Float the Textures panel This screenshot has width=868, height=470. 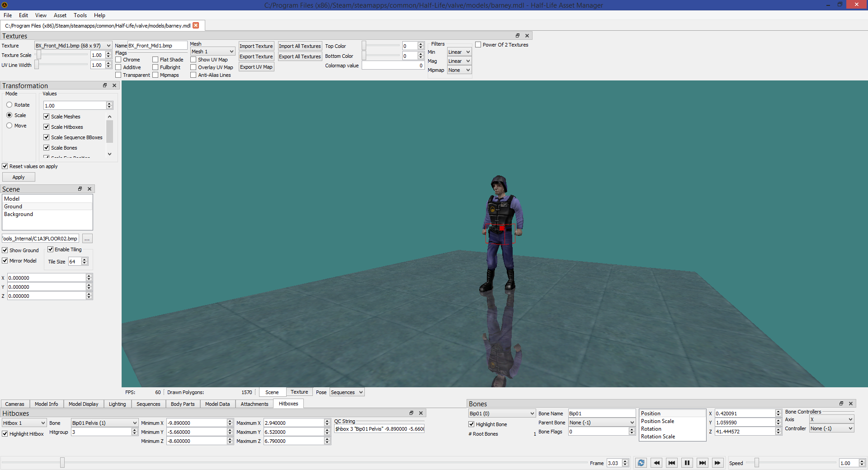click(x=518, y=35)
